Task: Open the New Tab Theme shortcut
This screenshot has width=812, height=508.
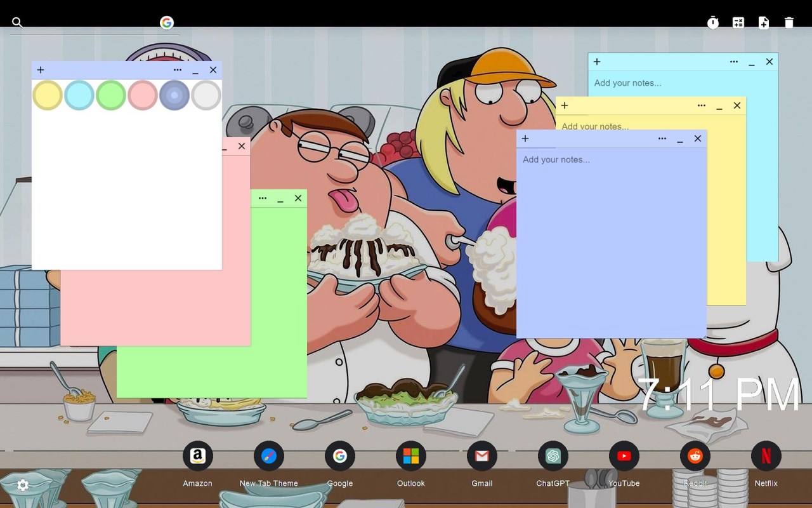Action: coord(269,456)
